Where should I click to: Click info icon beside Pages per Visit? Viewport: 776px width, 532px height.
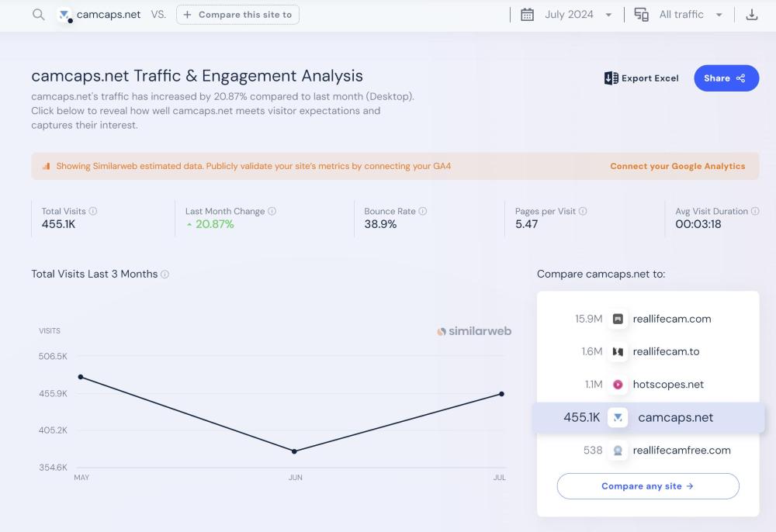tap(583, 211)
